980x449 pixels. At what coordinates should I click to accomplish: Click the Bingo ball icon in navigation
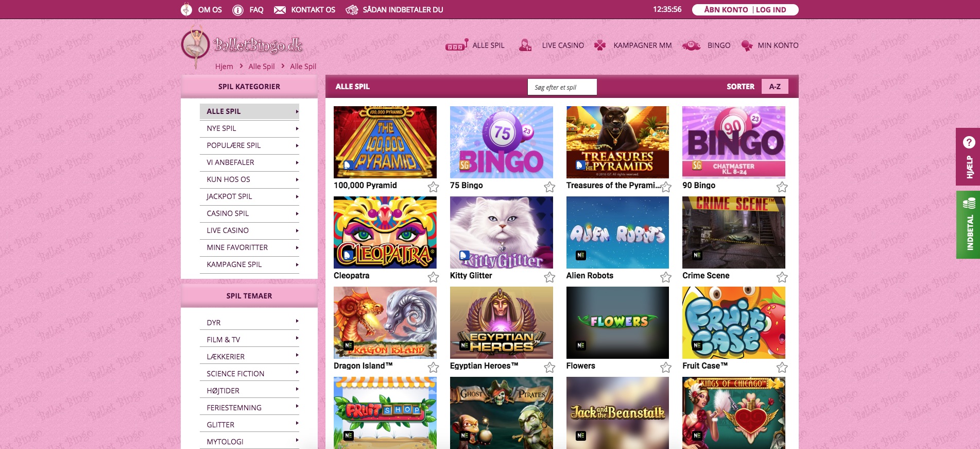tap(692, 45)
